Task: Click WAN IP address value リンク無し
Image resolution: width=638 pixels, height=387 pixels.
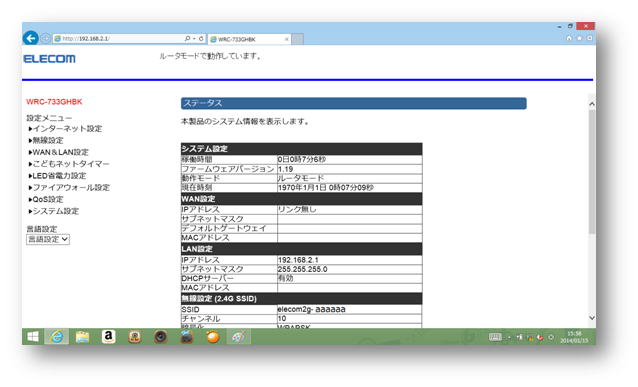Action: (297, 210)
